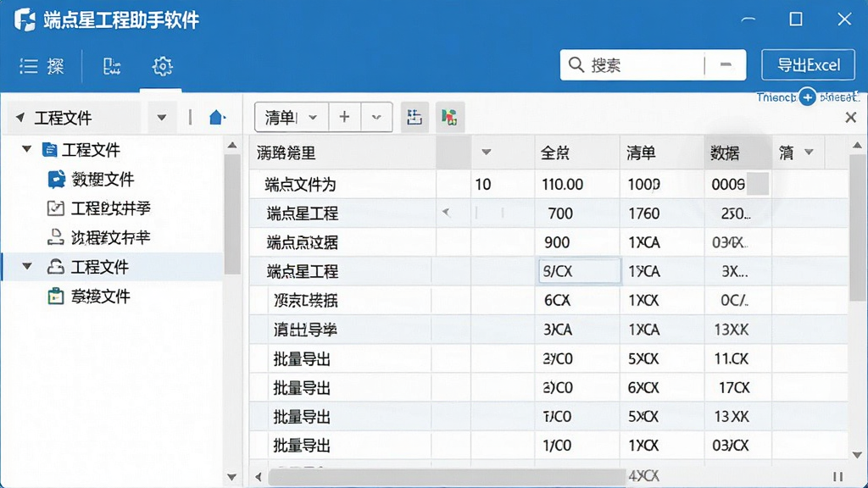Click the 700 cell
The height and width of the screenshot is (488, 868).
point(576,213)
